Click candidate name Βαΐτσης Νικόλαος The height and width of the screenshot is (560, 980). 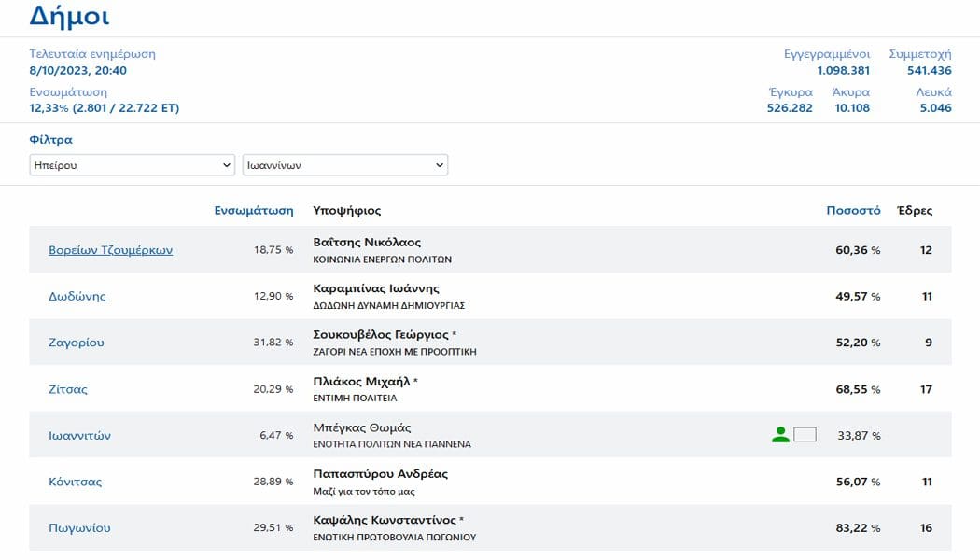[x=367, y=242]
